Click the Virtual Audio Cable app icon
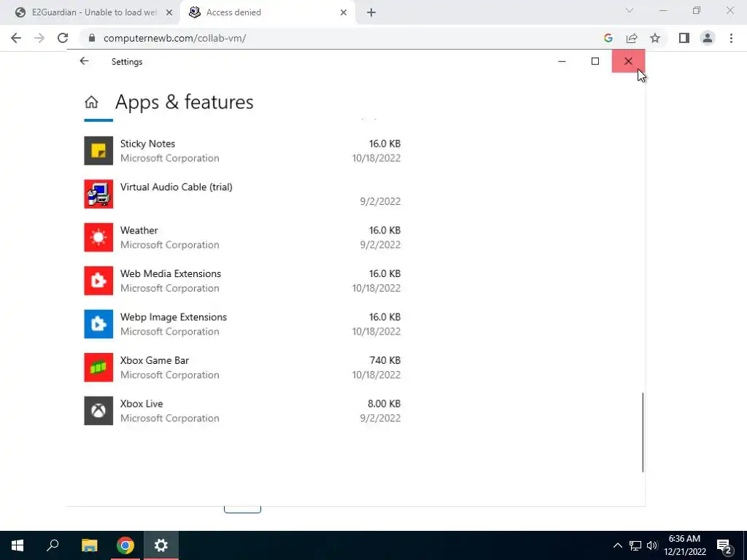This screenshot has height=560, width=747. (x=98, y=194)
